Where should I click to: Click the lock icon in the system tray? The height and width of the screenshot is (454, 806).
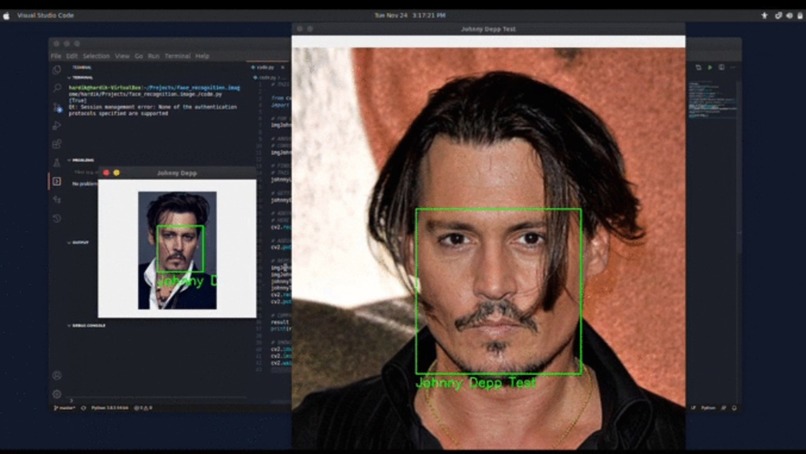[800, 16]
